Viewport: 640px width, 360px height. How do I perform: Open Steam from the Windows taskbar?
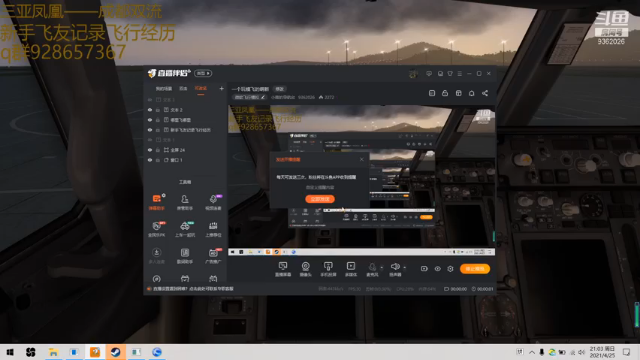click(116, 352)
